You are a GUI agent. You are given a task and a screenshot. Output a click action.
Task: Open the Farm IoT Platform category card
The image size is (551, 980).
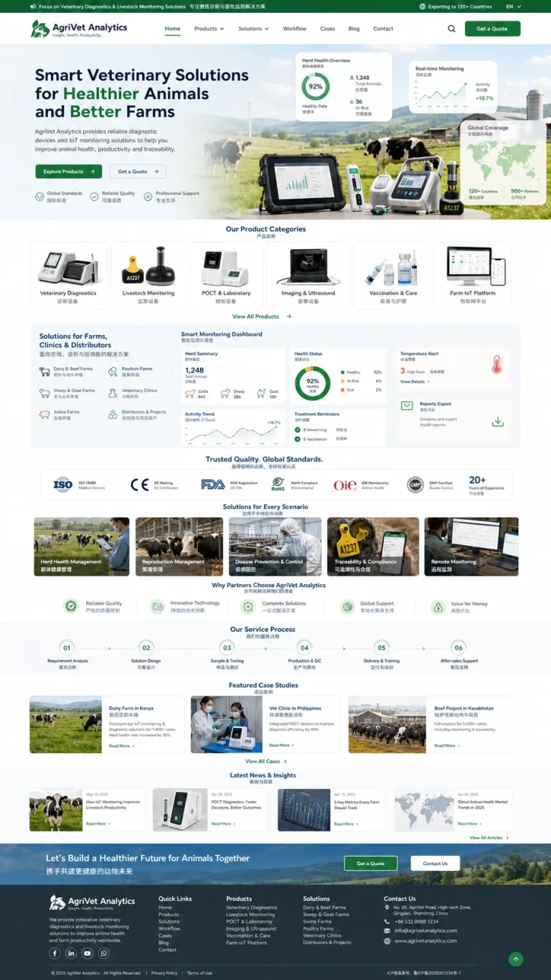(x=472, y=275)
